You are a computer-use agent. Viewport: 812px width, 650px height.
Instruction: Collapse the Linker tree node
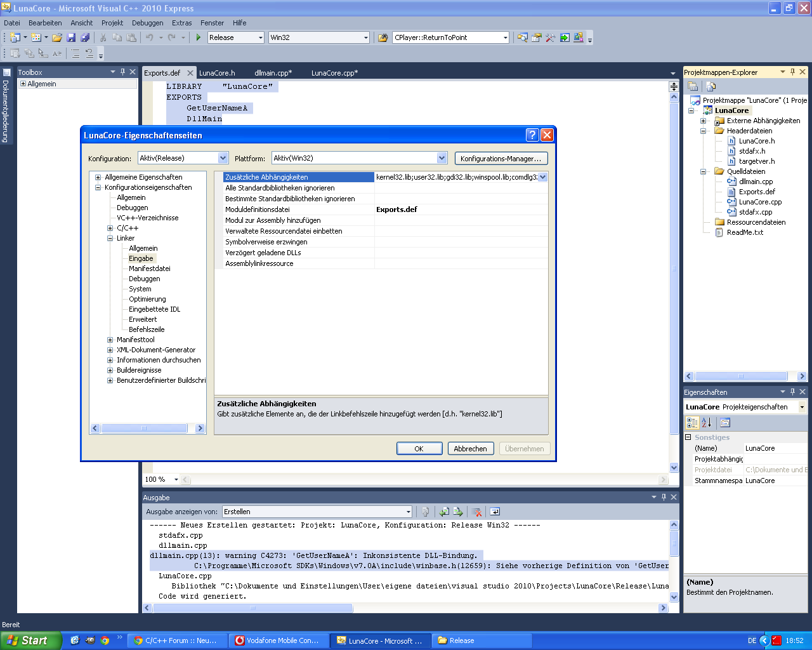(110, 238)
